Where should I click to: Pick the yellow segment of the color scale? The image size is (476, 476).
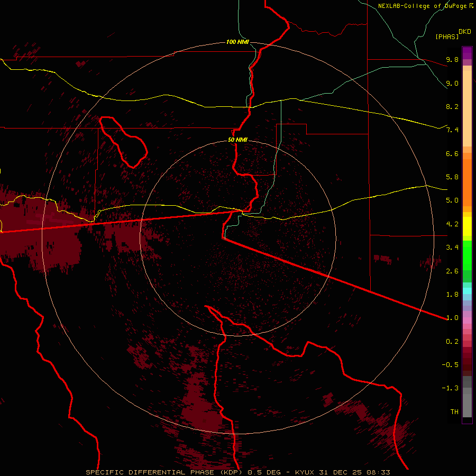tap(467, 226)
